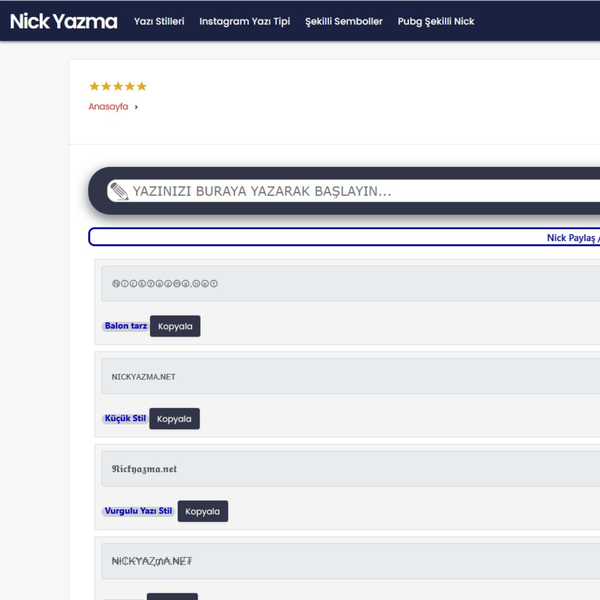This screenshot has height=600, width=600.
Task: Open the Yazı Stilleri menu item
Action: tap(159, 21)
